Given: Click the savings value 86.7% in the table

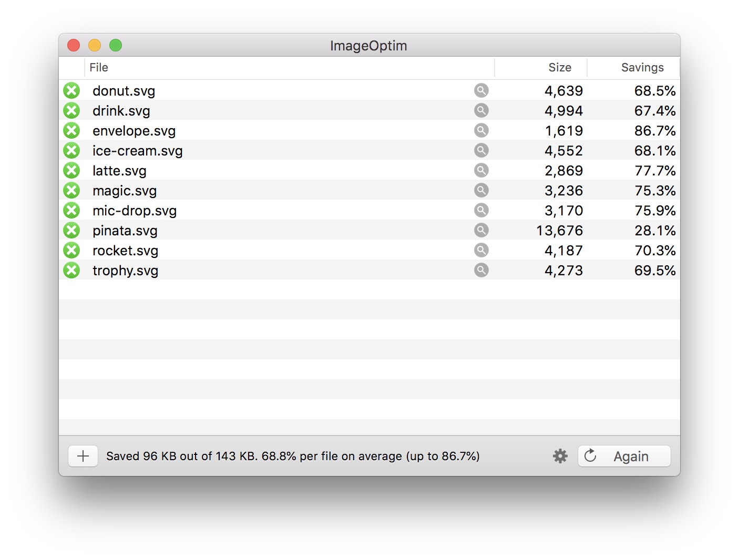Looking at the screenshot, I should click(655, 131).
